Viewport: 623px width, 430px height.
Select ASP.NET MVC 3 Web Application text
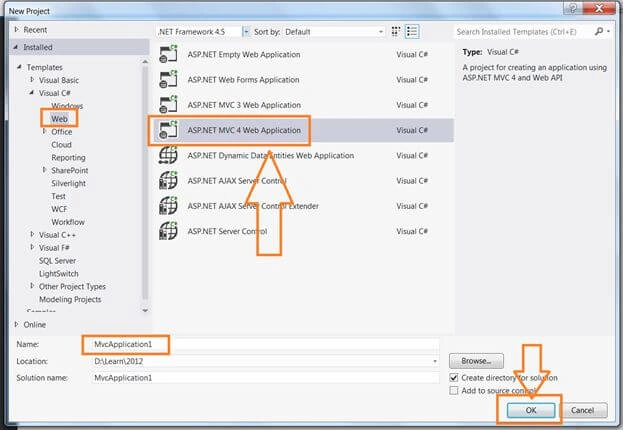pyautogui.click(x=244, y=105)
